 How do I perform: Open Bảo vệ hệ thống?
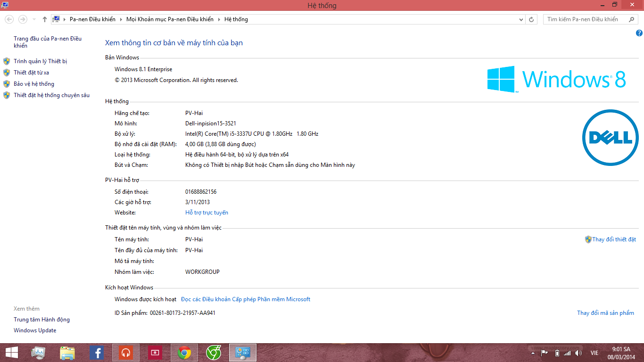[34, 84]
